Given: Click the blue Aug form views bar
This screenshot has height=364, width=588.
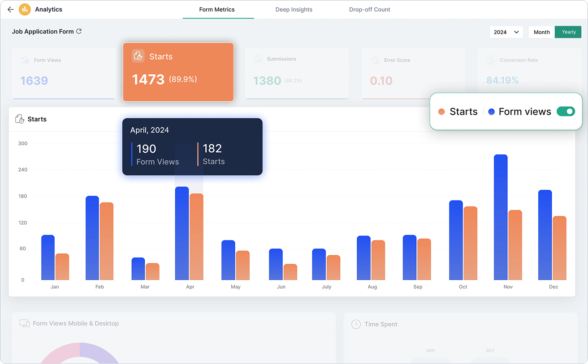Looking at the screenshot, I should pyautogui.click(x=364, y=258).
